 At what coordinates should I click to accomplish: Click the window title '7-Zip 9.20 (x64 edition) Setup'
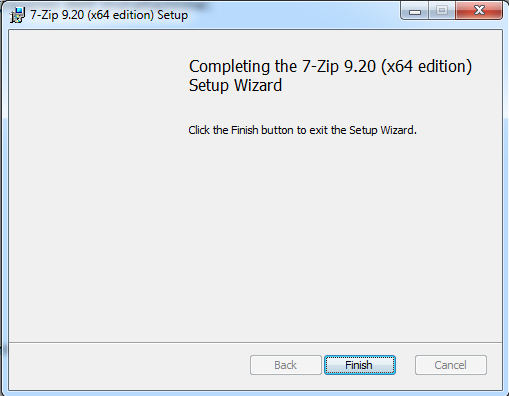pos(109,15)
